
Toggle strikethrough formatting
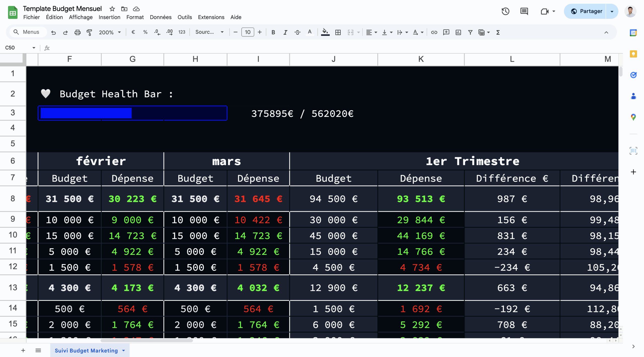[297, 32]
